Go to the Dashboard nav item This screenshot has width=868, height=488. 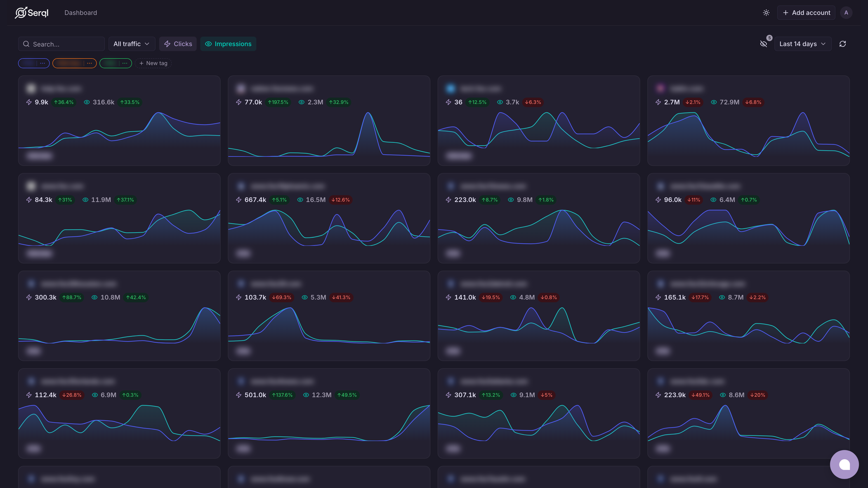coord(80,13)
